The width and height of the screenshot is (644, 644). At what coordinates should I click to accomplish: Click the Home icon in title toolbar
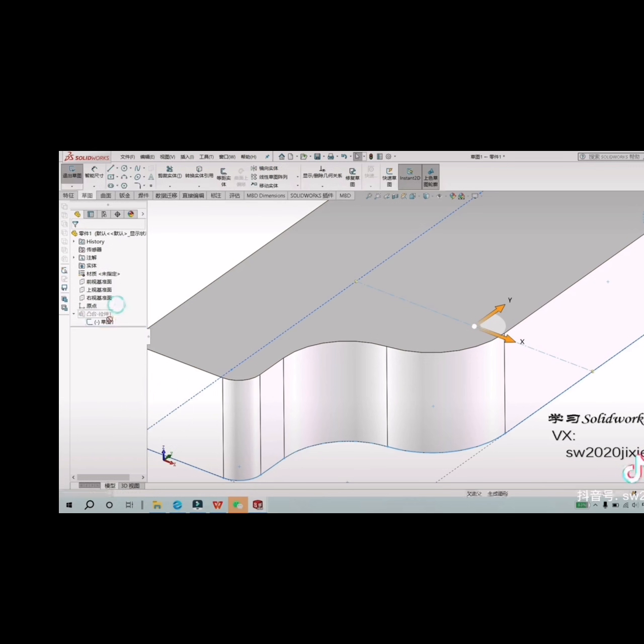point(282,156)
